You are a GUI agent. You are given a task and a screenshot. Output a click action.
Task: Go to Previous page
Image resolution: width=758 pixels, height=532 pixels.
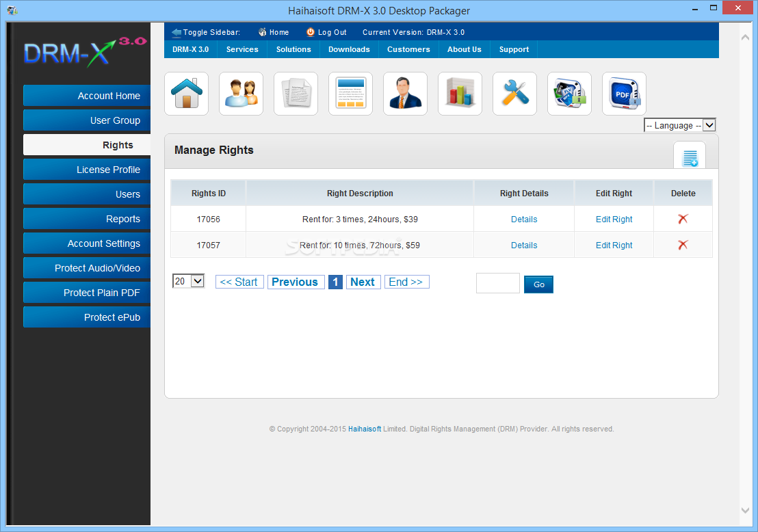tap(296, 282)
